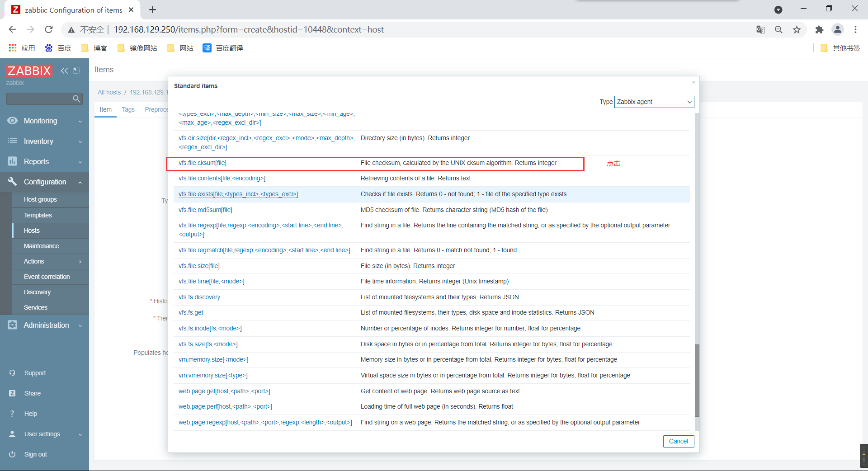Open the browser extensions puzzle icon

click(819, 29)
